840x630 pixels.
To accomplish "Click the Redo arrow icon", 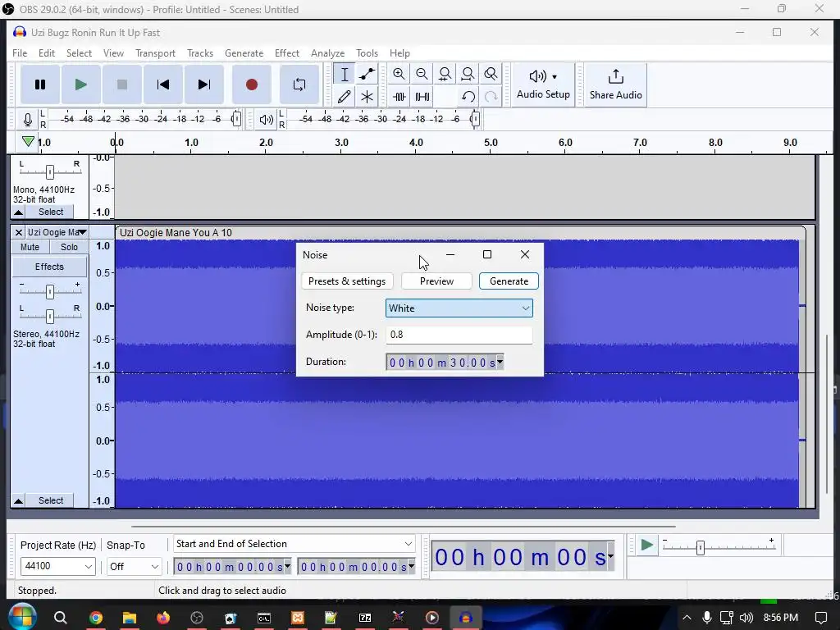I will pos(491,97).
